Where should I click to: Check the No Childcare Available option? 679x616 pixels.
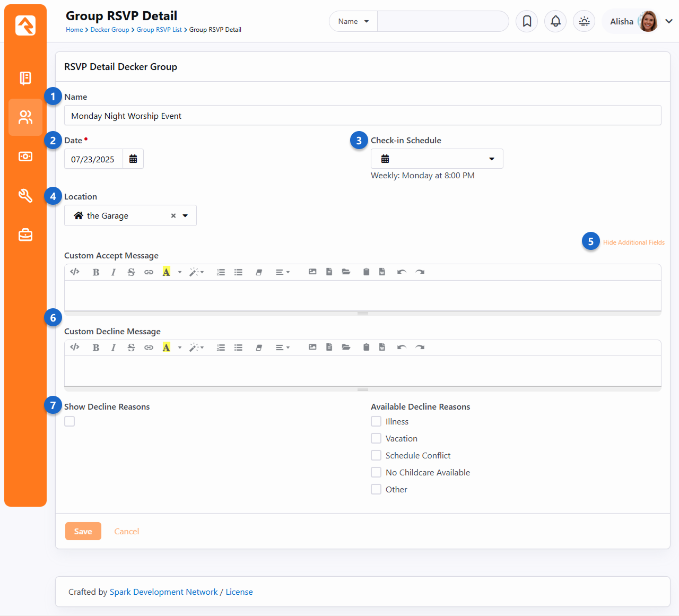(376, 472)
